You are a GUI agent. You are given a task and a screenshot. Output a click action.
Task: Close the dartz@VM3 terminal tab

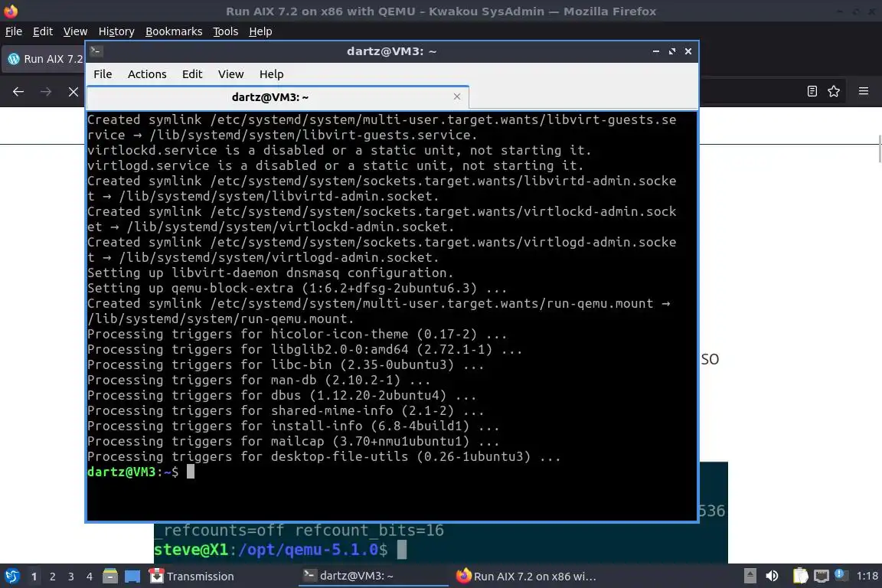[457, 96]
